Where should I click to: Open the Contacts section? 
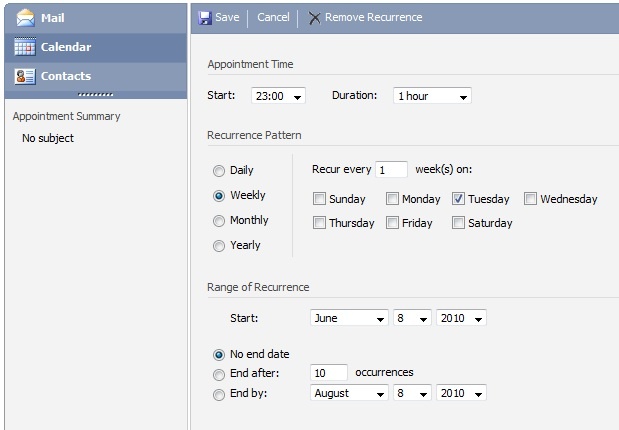coord(65,76)
